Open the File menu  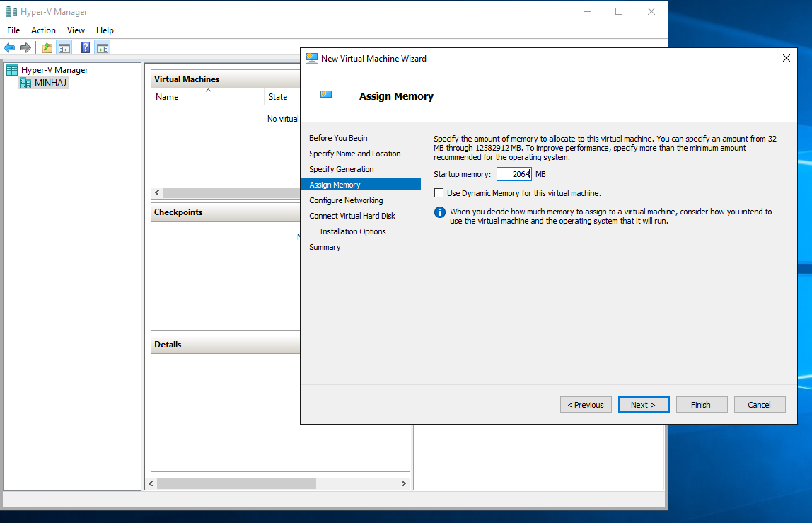13,30
